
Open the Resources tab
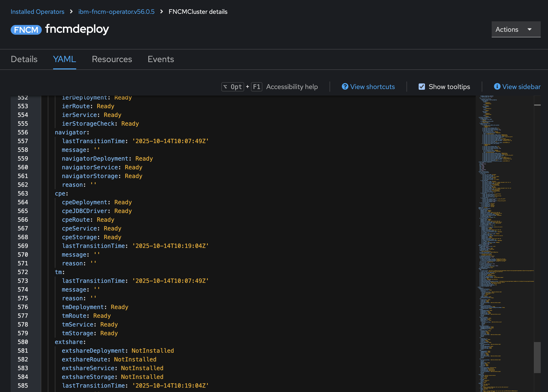[x=112, y=59]
